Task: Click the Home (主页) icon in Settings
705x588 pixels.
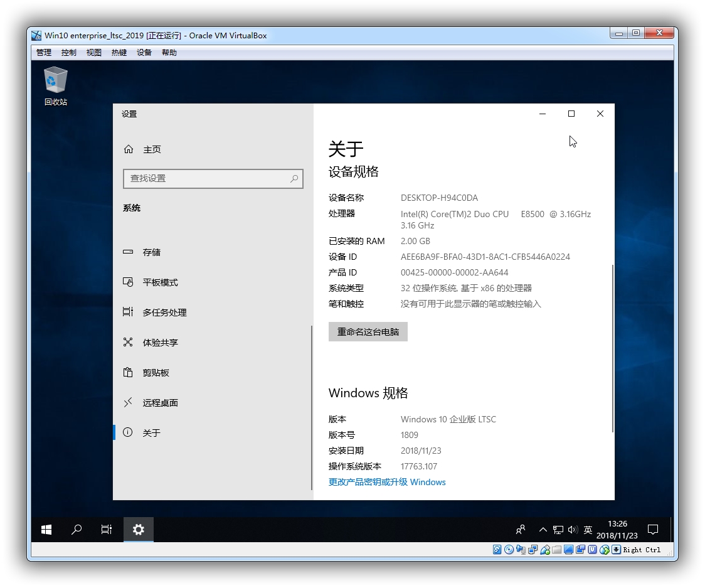Action: tap(129, 149)
